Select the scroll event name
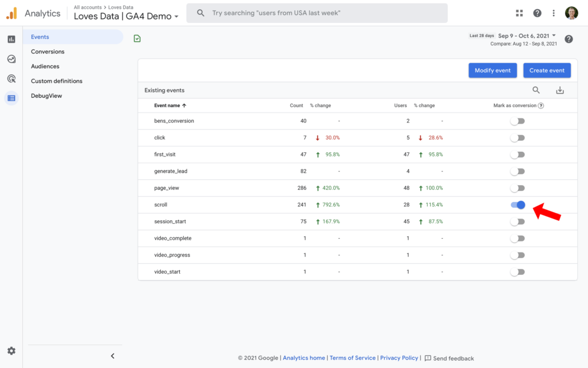 [x=161, y=205]
